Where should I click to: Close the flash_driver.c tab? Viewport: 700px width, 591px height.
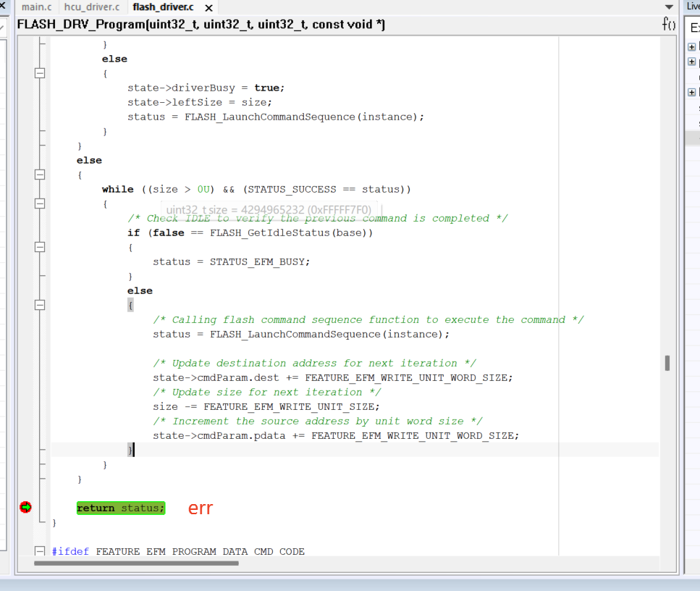pos(209,8)
